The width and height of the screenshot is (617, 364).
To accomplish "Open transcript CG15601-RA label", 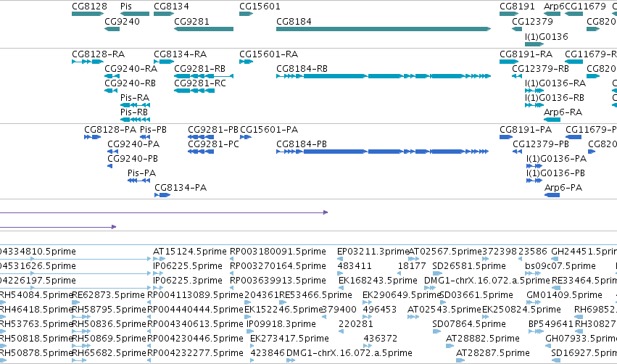I will (x=269, y=54).
